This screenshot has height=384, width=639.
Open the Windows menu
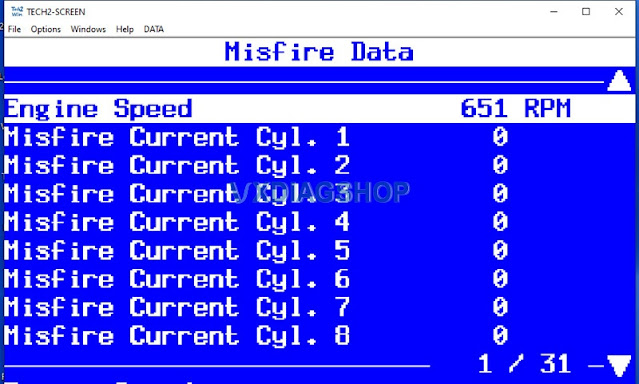88,29
